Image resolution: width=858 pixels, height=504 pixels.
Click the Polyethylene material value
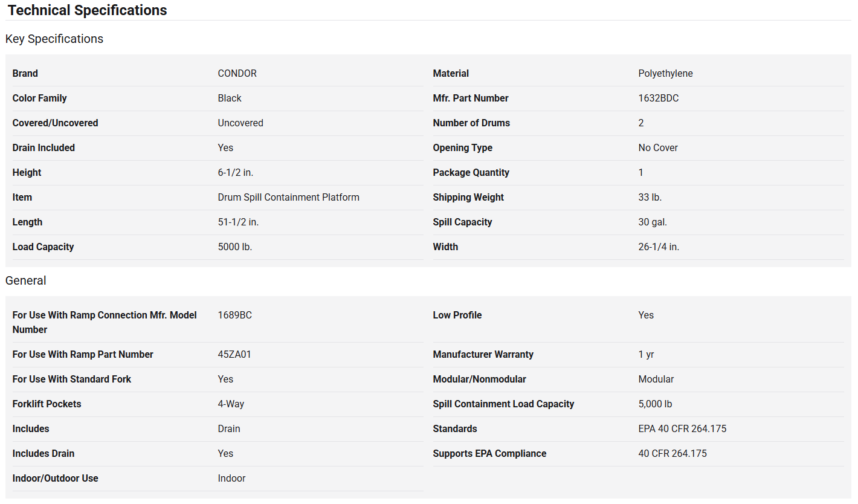(666, 73)
